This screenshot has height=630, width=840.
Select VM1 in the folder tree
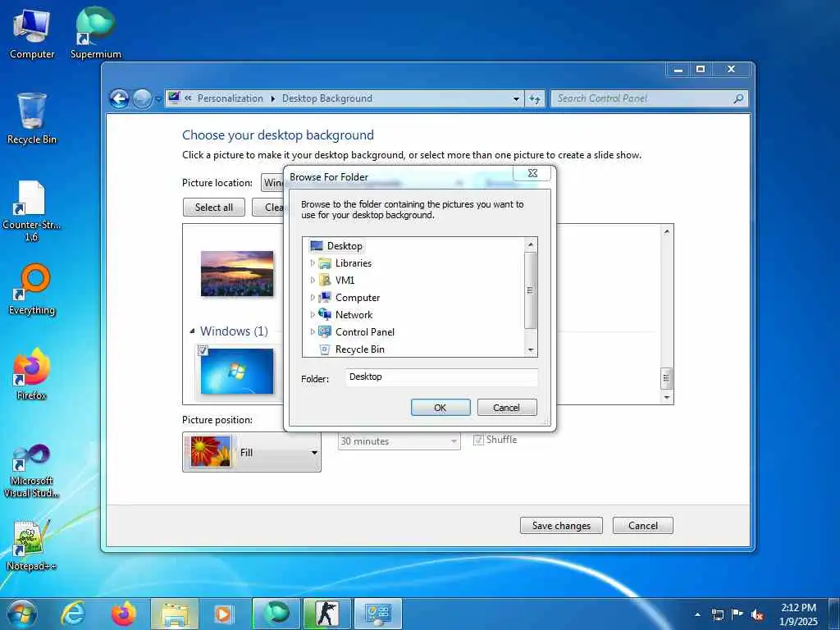pos(345,281)
